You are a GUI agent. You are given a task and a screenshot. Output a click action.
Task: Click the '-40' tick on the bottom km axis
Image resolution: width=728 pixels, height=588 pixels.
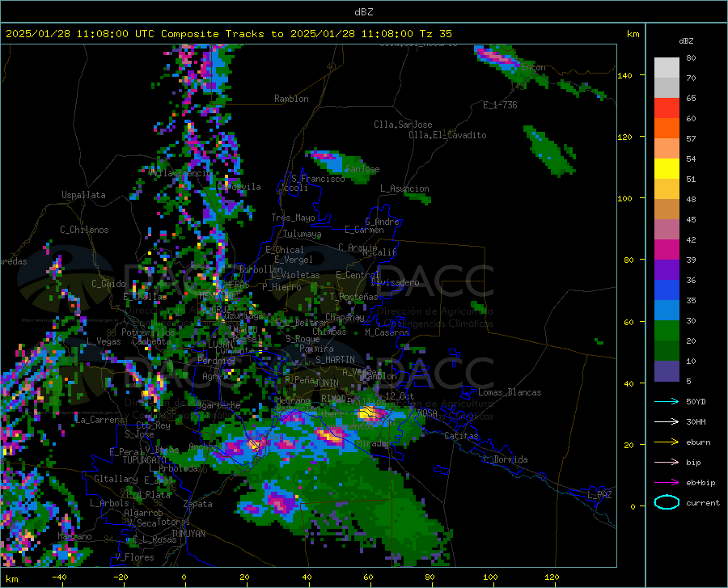coord(59,577)
